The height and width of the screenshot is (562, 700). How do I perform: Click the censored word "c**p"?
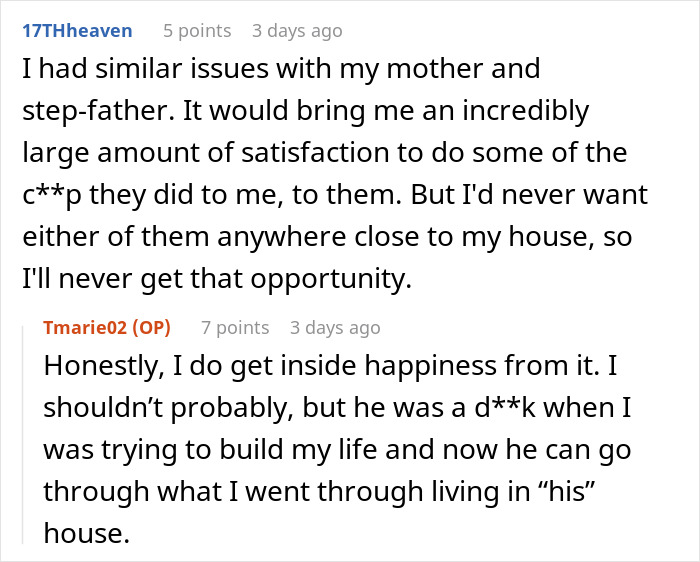pos(52,195)
